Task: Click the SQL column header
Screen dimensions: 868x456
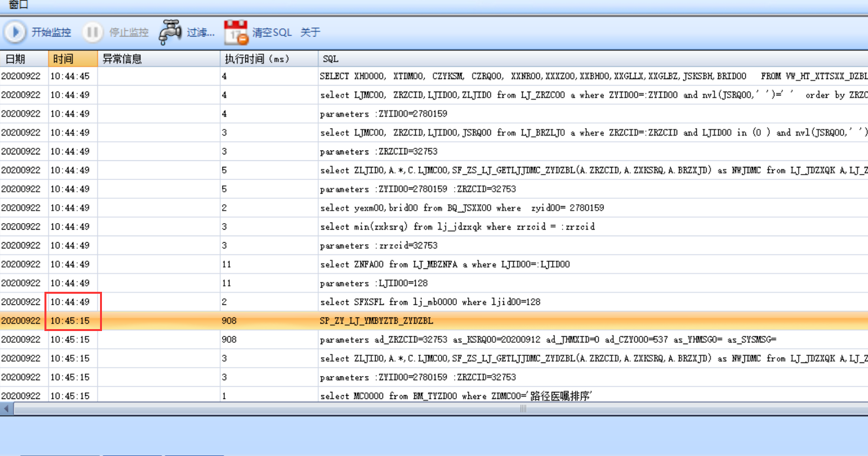Action: 593,59
